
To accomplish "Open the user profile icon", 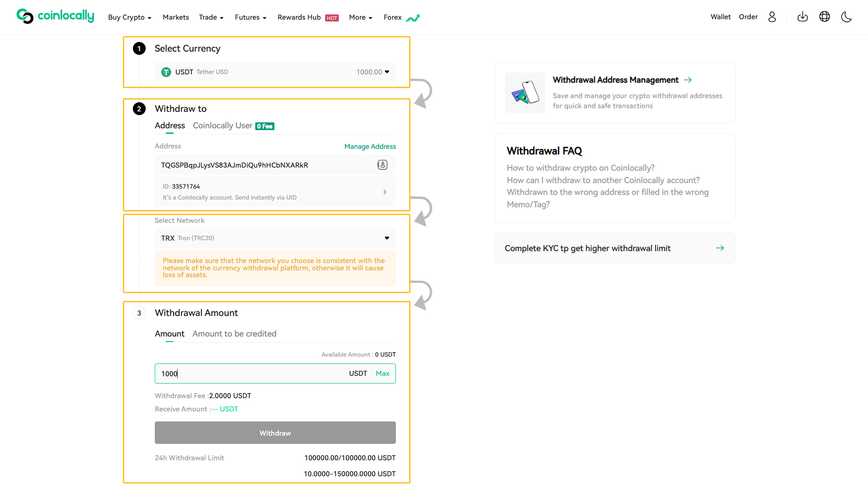I will coord(772,17).
